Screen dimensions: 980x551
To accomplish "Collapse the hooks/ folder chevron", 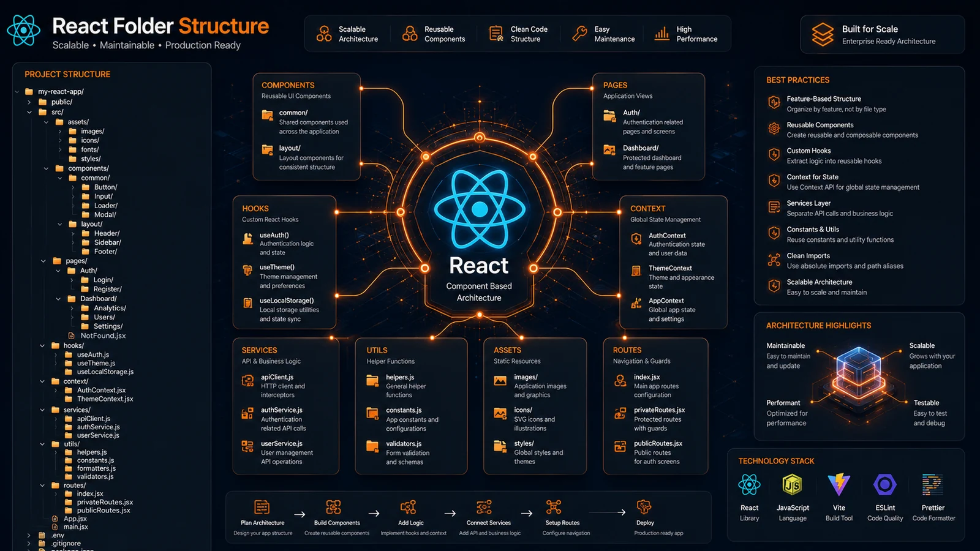I will coord(42,345).
